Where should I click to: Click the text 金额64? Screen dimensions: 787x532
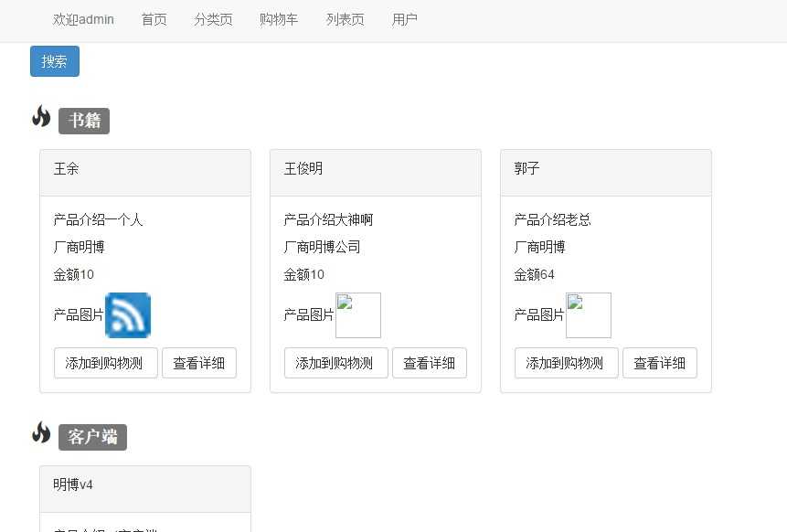pos(535,274)
